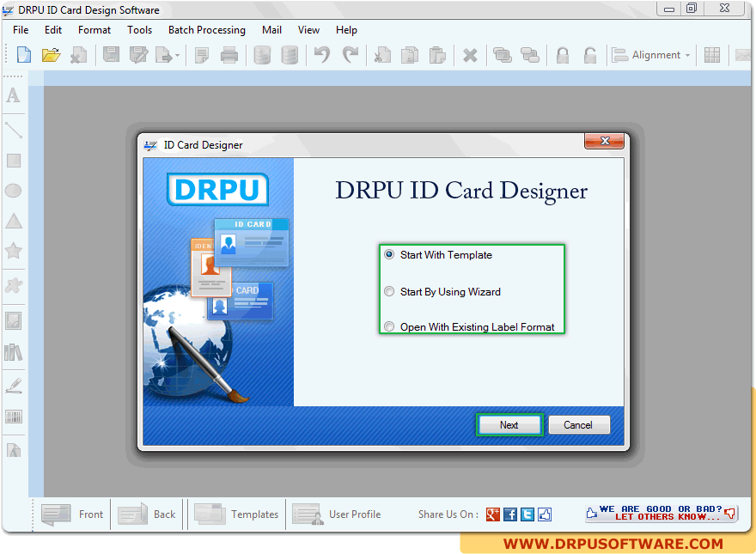Screen dimensions: 756x554
Task: Open the File menu
Action: (21, 30)
